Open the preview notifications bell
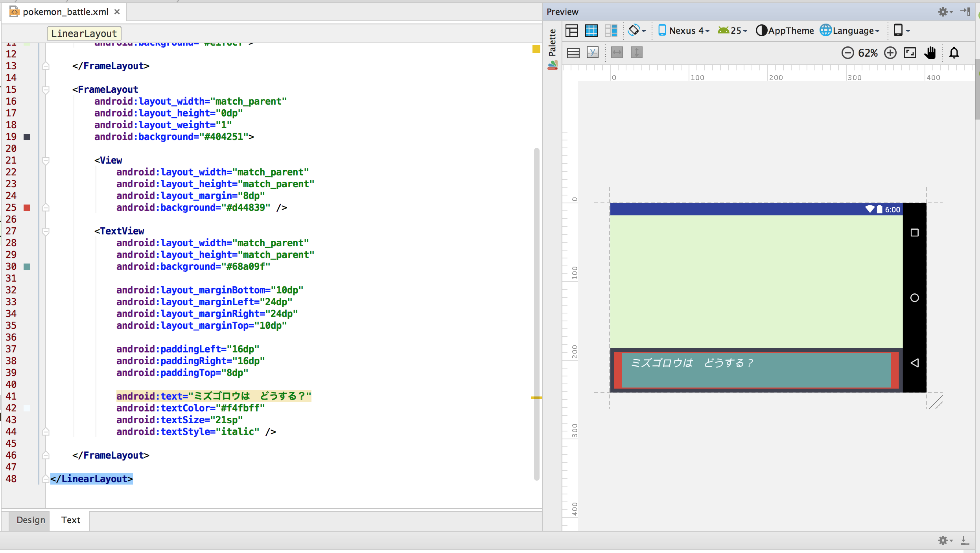Screen dimensions: 980x553 tap(954, 52)
